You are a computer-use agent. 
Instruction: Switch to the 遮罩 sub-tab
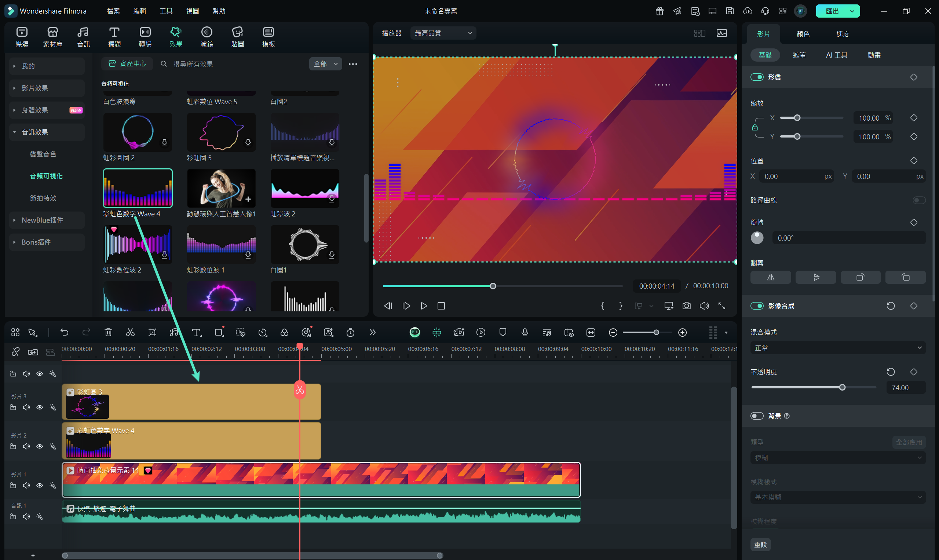(x=799, y=55)
